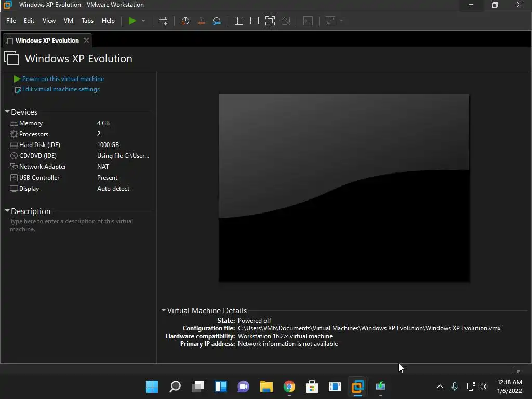Viewport: 532px width, 399px height.
Task: Click the virtual machine preview screen
Action: pos(344,188)
